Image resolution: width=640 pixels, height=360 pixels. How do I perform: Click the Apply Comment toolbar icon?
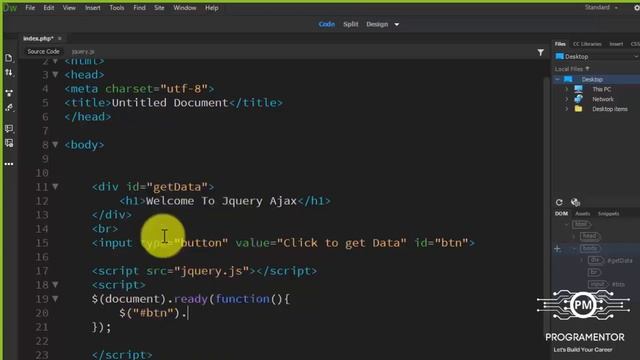pos(9,129)
